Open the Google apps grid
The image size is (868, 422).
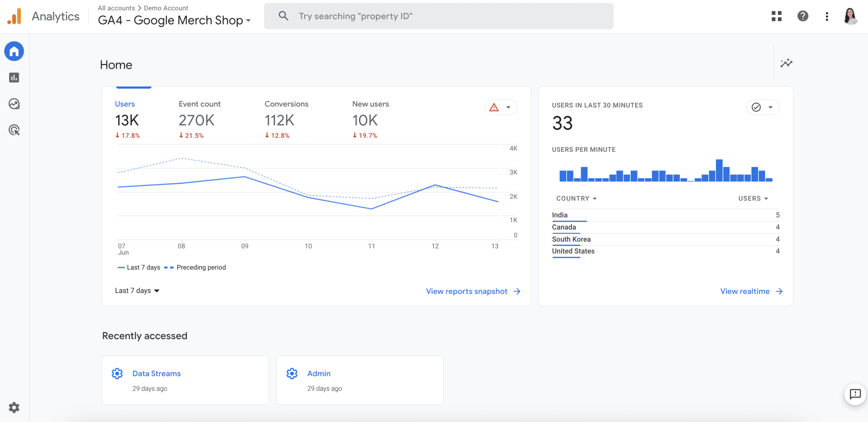pyautogui.click(x=776, y=16)
